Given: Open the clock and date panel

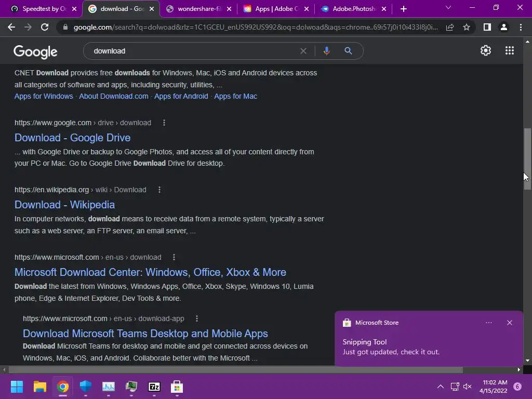Looking at the screenshot, I should coord(494,387).
